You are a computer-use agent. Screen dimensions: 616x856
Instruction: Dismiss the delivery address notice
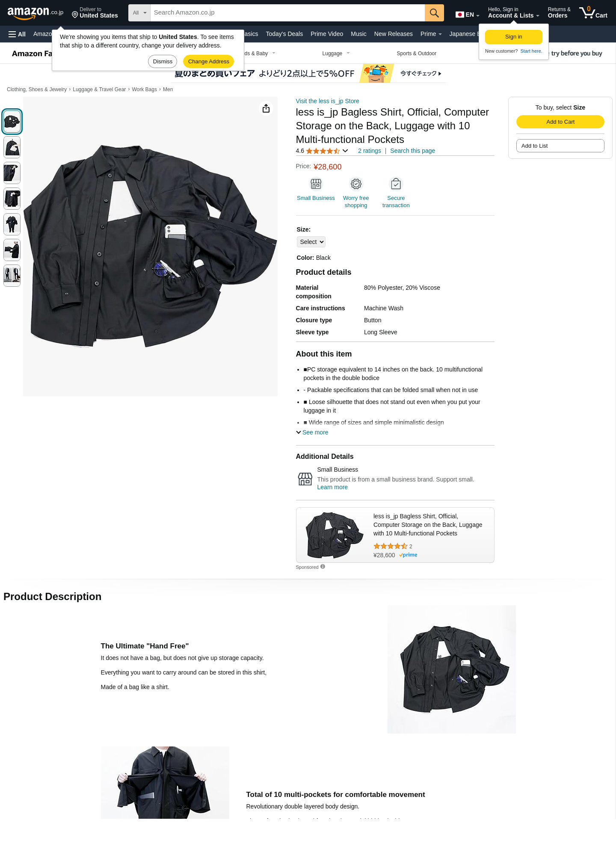tap(163, 62)
